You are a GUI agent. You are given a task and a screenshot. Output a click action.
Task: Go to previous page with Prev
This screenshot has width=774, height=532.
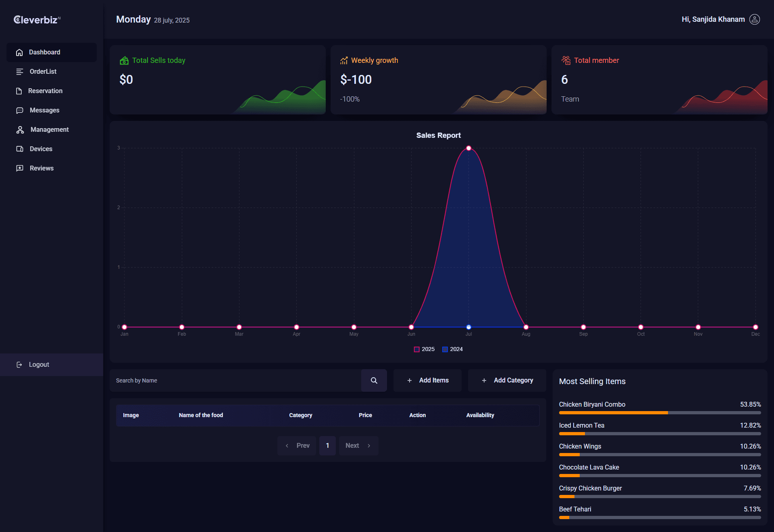pyautogui.click(x=298, y=446)
